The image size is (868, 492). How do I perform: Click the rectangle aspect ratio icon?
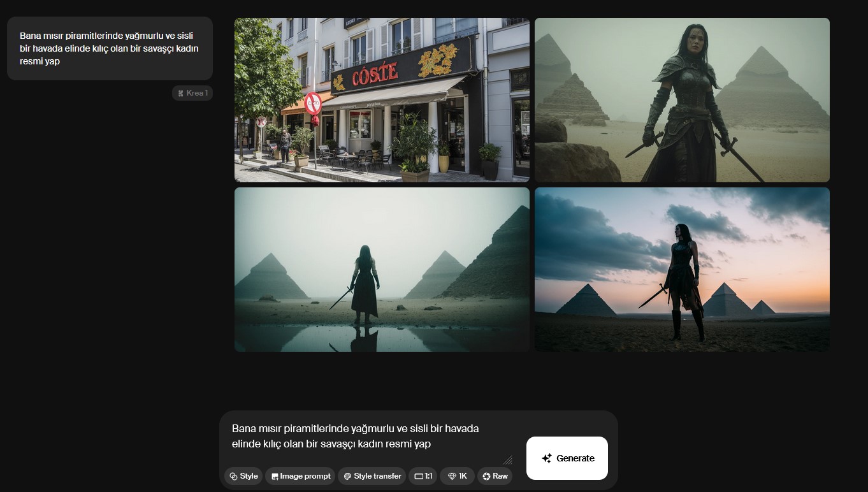(x=419, y=476)
